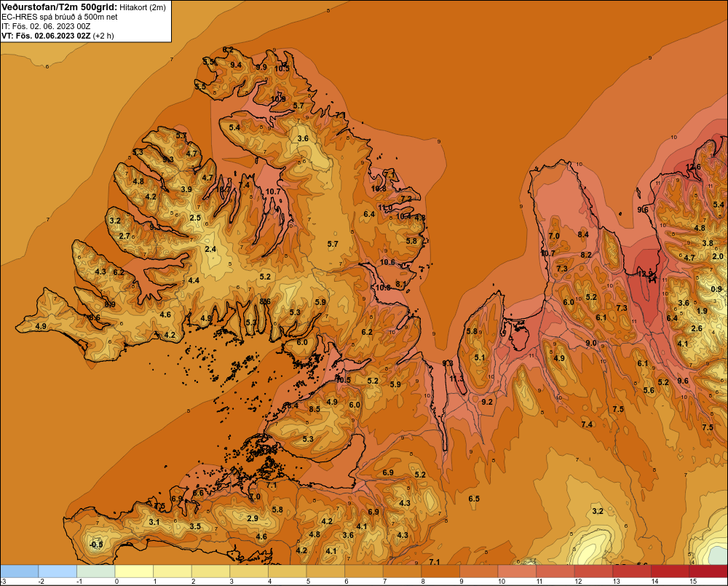Click the '3.9' temperature value on the map
Screen dimensions: 728x586
[186, 189]
